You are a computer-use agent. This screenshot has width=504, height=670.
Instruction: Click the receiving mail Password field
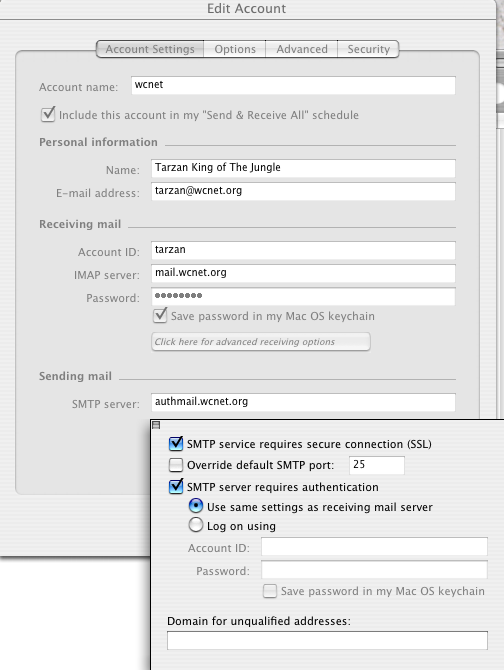pyautogui.click(x=303, y=297)
